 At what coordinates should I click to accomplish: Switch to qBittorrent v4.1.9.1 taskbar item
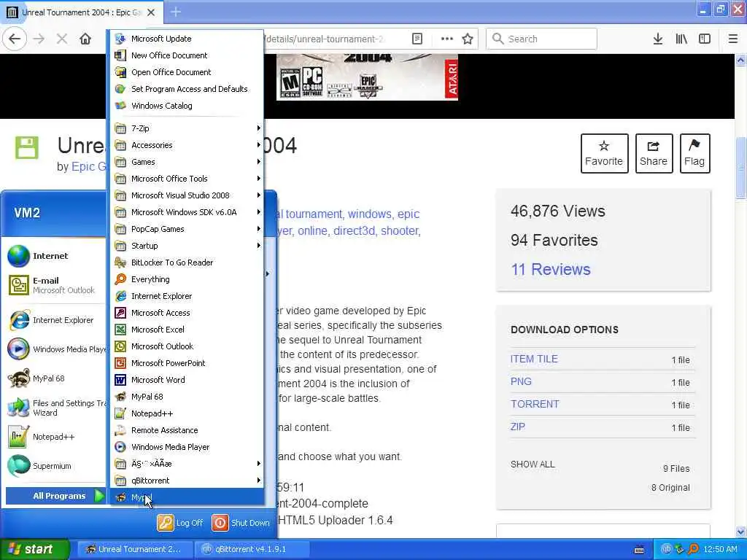(252, 549)
